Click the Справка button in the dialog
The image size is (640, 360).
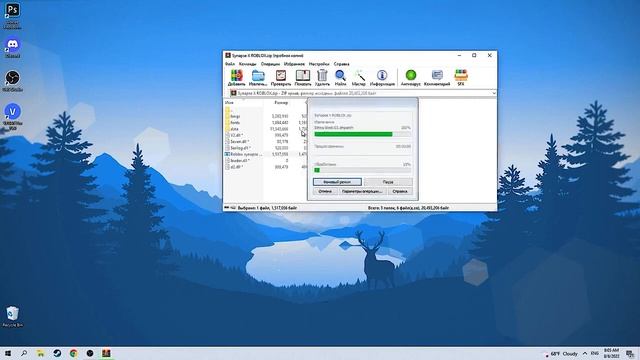[400, 191]
